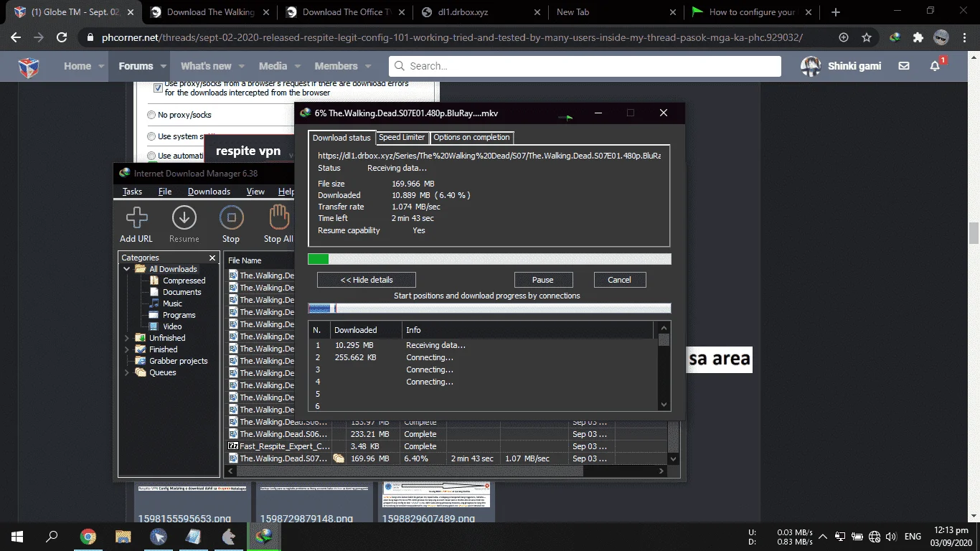
Task: Click the Stop All hand icon in IDM
Action: [x=278, y=217]
